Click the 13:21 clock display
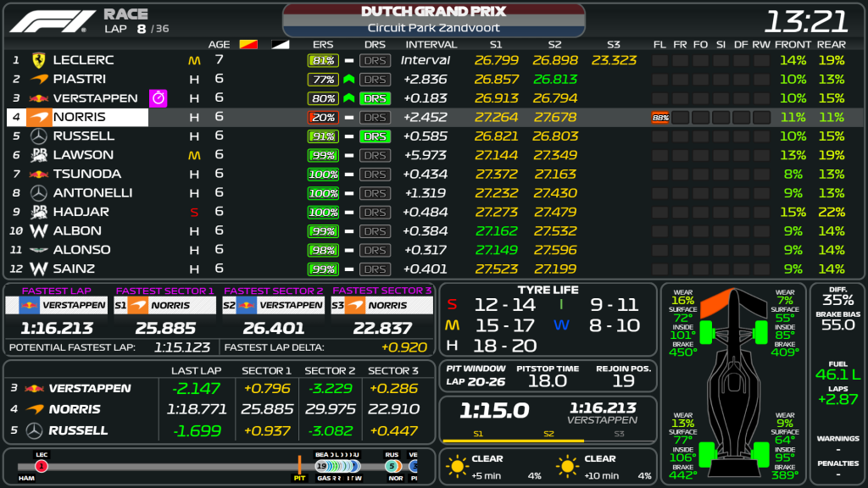This screenshot has width=868, height=488. tap(805, 21)
